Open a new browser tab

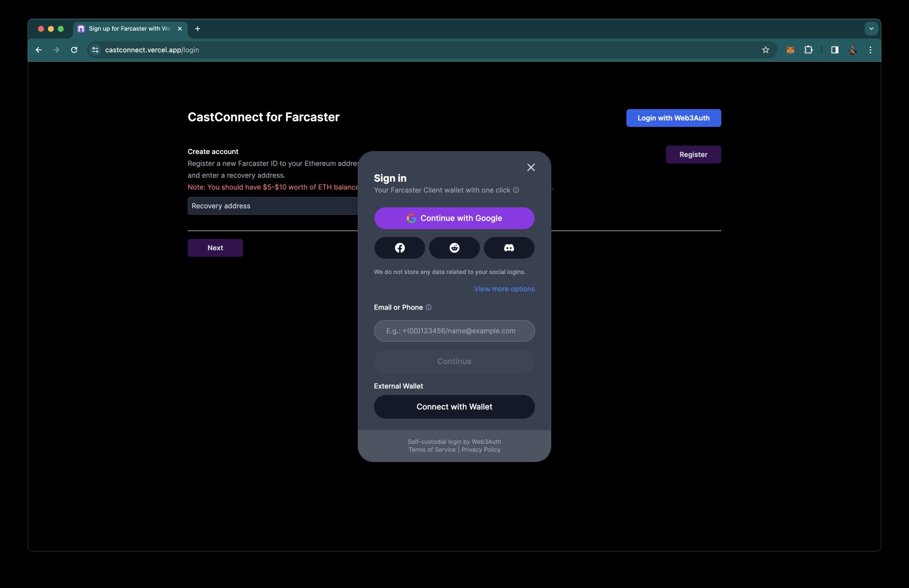coord(198,29)
